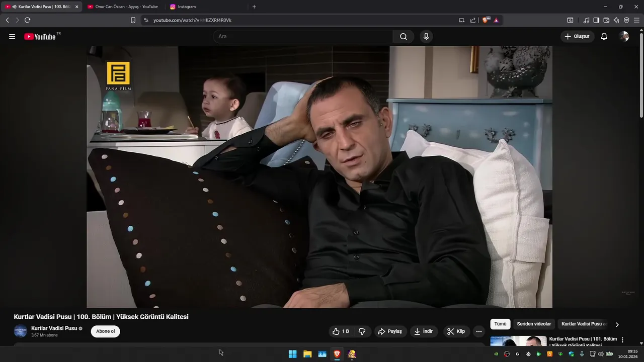Open the Kurtlar Vadisi Pusu channel avatar

tap(20, 331)
